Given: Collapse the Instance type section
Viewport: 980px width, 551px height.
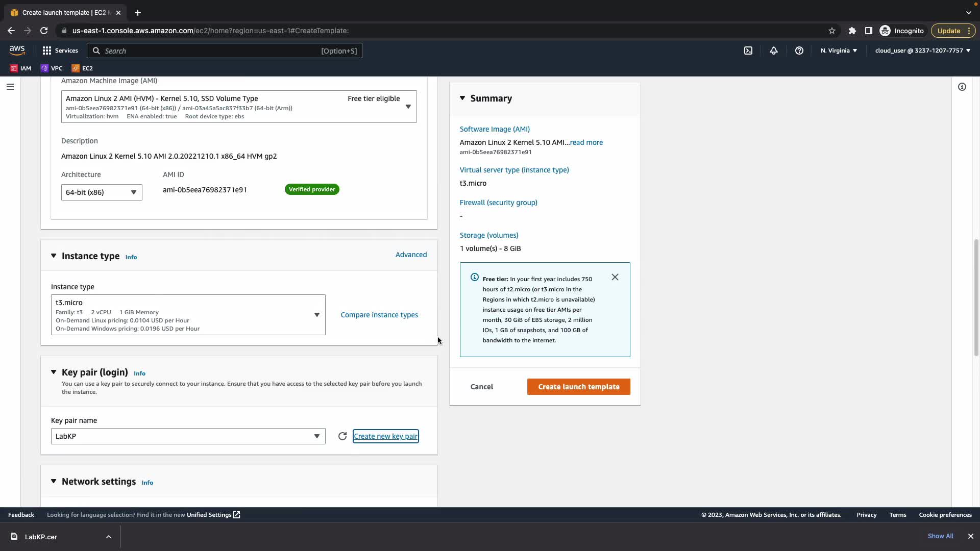Looking at the screenshot, I should pyautogui.click(x=54, y=256).
